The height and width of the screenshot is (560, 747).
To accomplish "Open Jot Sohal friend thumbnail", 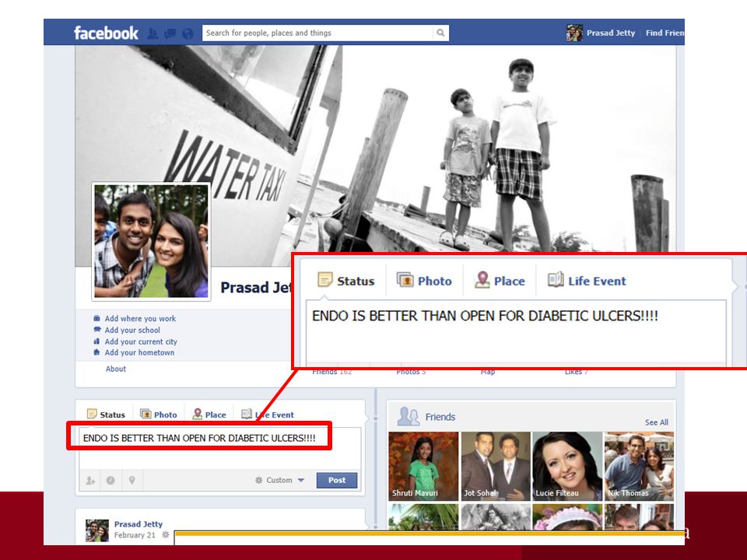I will (496, 466).
